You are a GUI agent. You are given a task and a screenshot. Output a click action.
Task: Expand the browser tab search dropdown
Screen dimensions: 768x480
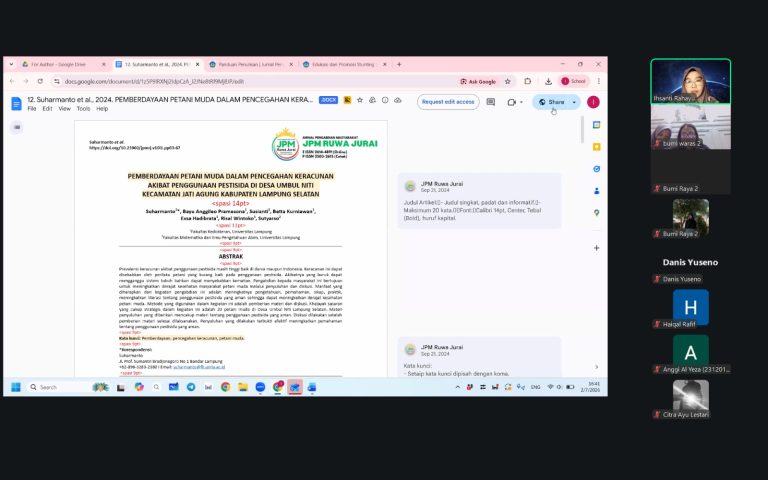(11, 64)
